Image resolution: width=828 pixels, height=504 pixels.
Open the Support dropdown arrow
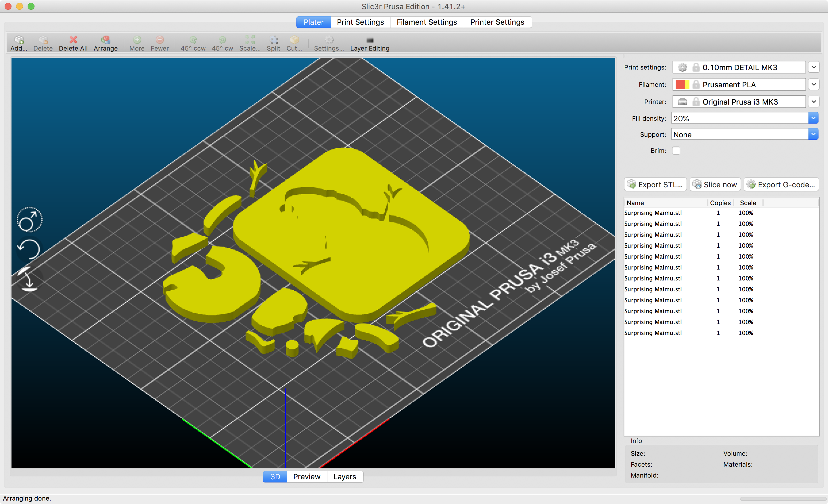pyautogui.click(x=813, y=134)
